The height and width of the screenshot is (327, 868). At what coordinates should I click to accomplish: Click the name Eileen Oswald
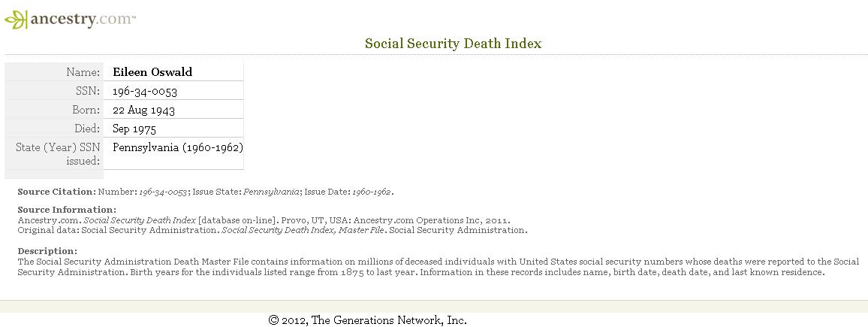pos(152,72)
